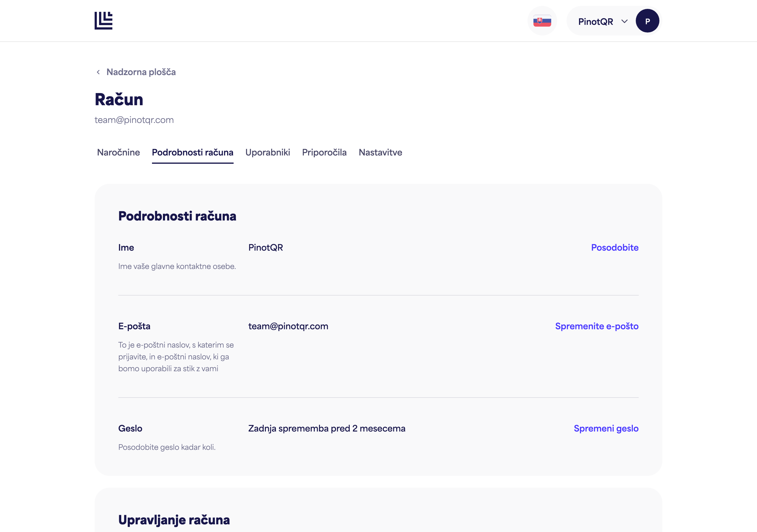Click the round P avatar icon
This screenshot has height=532, width=757.
point(647,21)
